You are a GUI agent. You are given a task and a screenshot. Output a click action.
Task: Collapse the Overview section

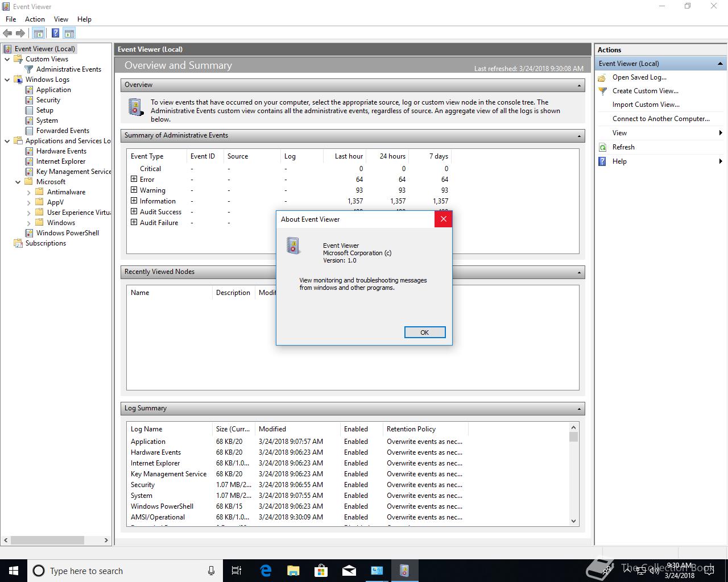pyautogui.click(x=579, y=85)
